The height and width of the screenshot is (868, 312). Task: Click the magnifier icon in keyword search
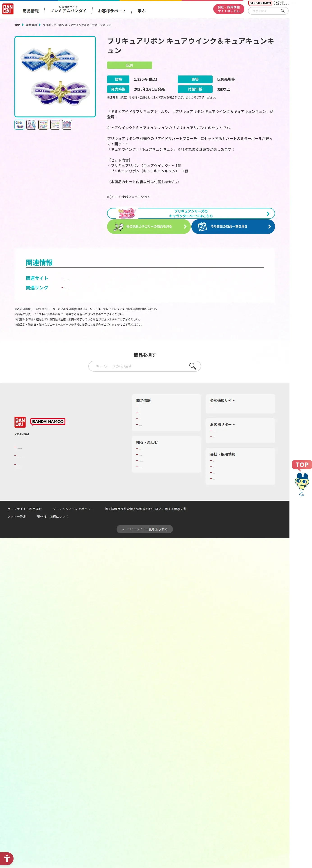pos(193,366)
